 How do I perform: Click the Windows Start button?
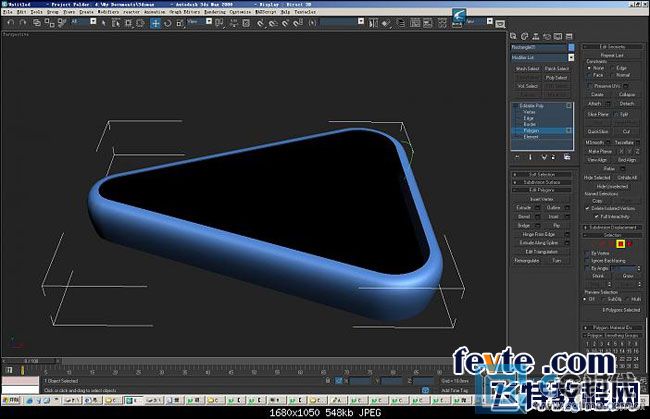pos(12,400)
